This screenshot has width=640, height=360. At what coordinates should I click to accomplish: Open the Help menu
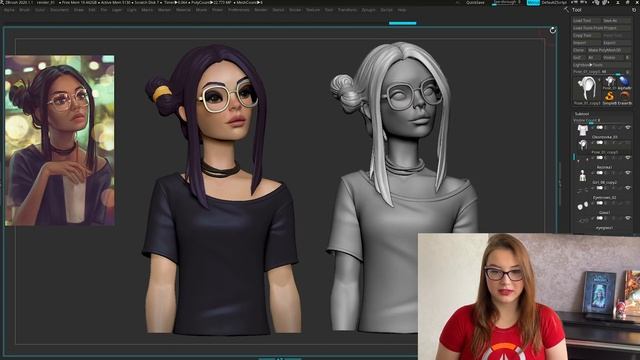pyautogui.click(x=402, y=10)
